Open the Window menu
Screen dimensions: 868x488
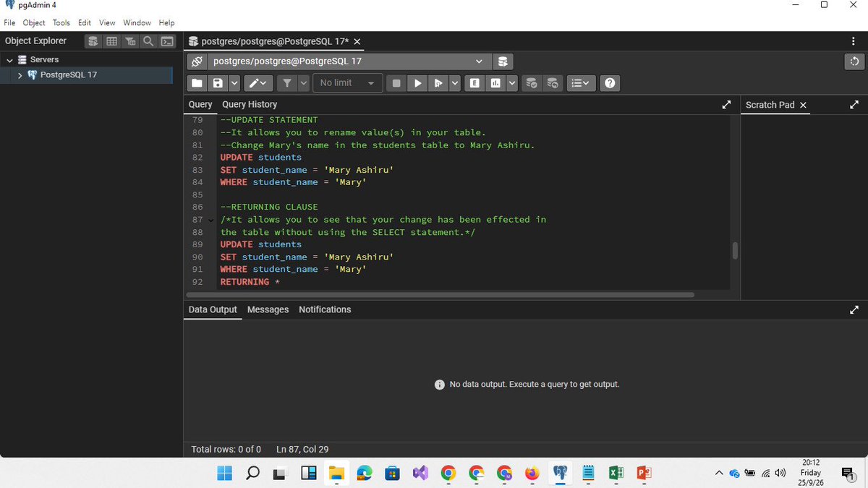click(x=137, y=22)
